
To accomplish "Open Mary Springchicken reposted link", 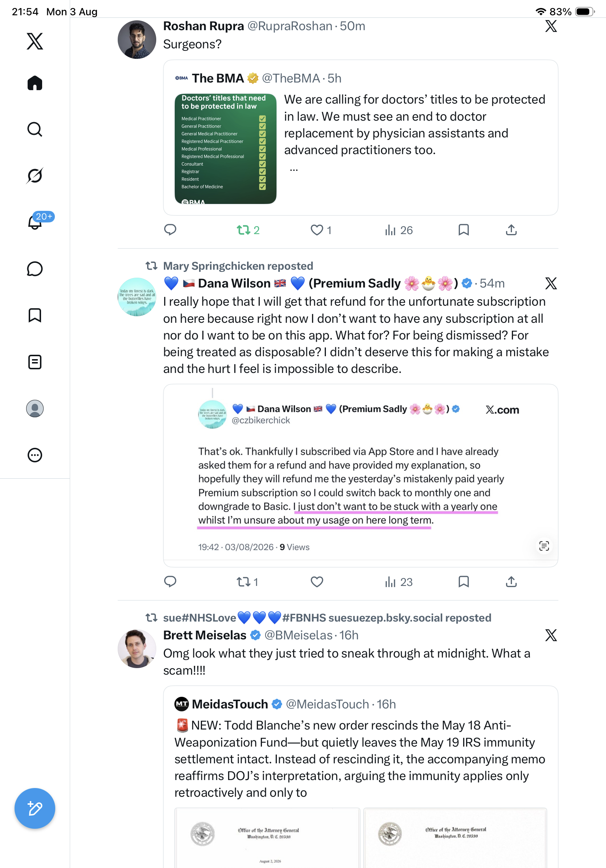I will (x=238, y=266).
